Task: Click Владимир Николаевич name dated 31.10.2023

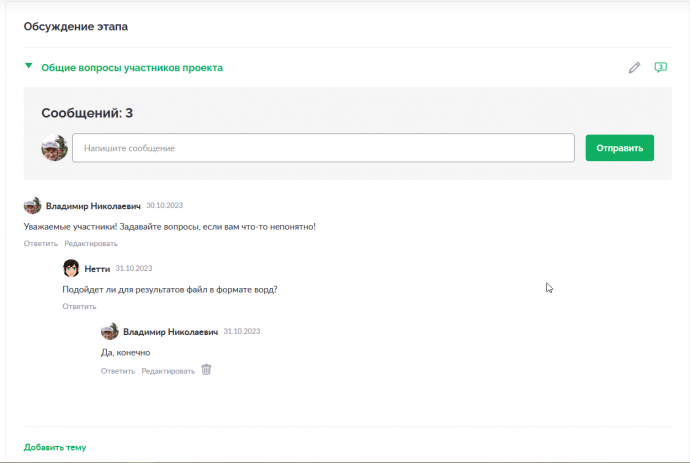Action: (170, 332)
